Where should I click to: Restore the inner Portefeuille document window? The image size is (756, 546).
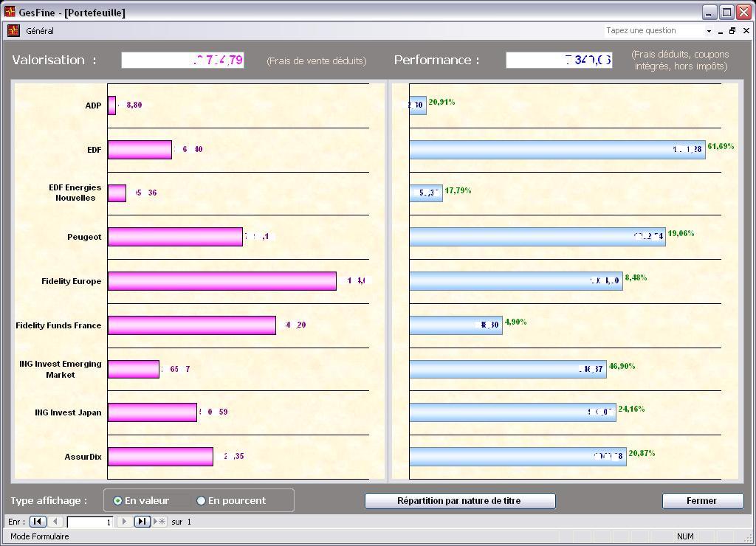pyautogui.click(x=732, y=31)
